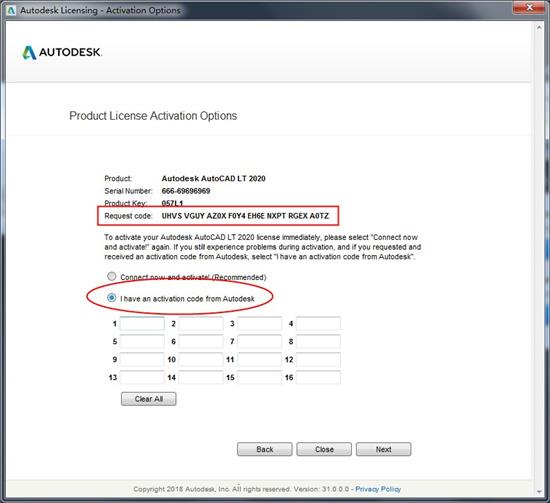Click activation code field 5
This screenshot has height=503, width=550.
click(x=142, y=341)
